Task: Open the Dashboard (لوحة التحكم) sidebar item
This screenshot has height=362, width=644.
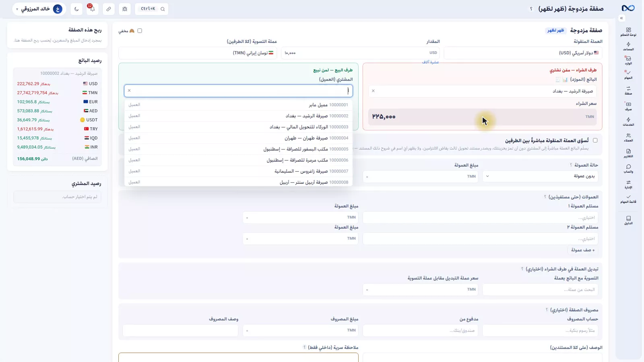Action: 628,32
